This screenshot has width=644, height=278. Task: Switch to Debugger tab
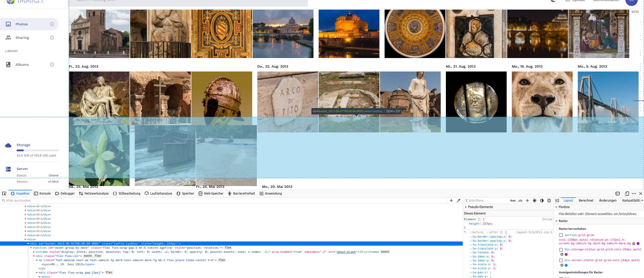65,194
